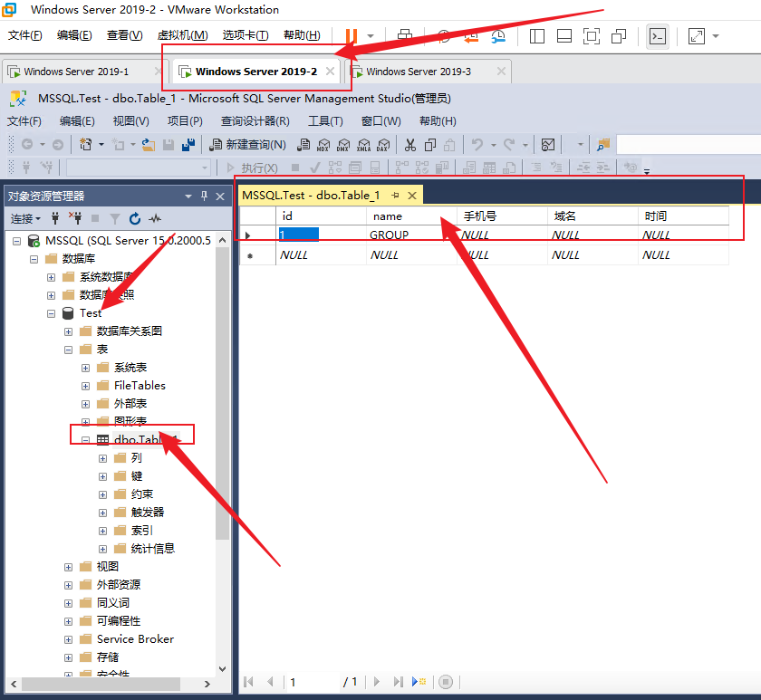Open VMware power options dropdown arrow

coord(371,36)
